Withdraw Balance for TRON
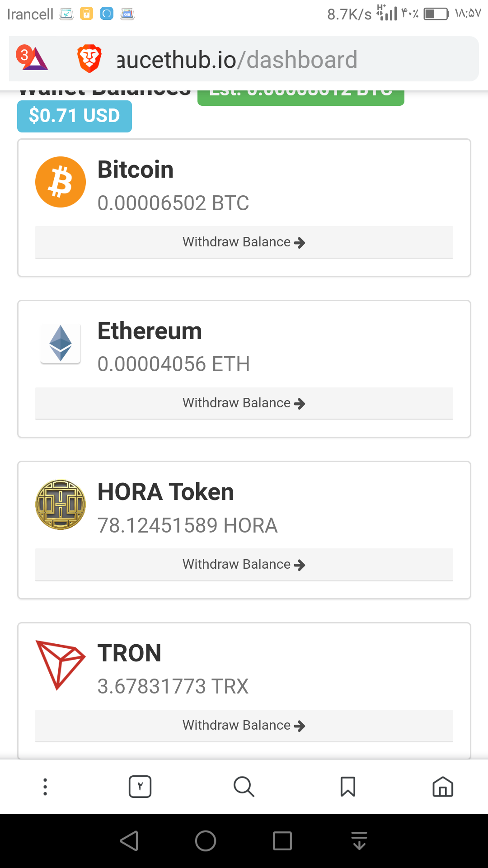The image size is (488, 868). 244,726
